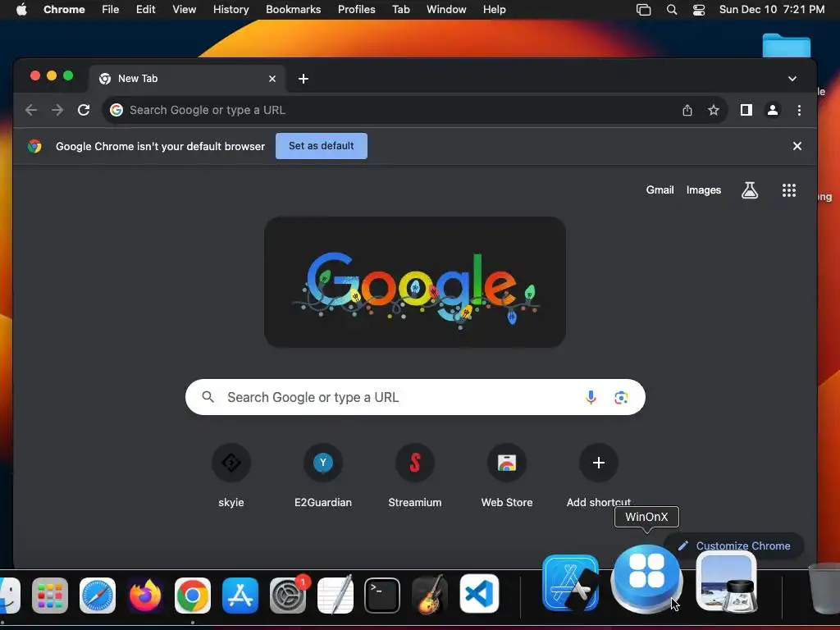The image size is (840, 630).
Task: Launch Safari from the Dock
Action: coord(98,596)
